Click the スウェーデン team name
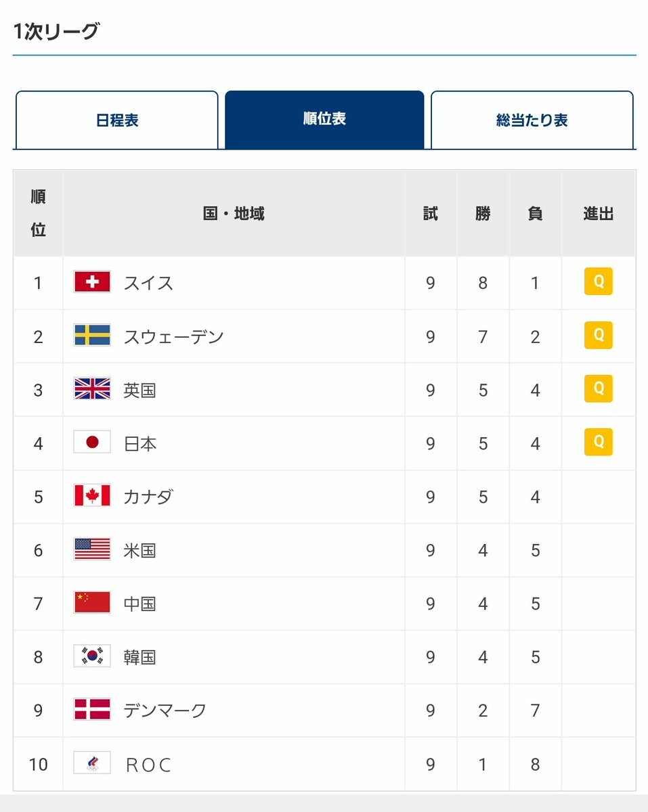Screen dimensions: 648x812 pyautogui.click(x=173, y=336)
